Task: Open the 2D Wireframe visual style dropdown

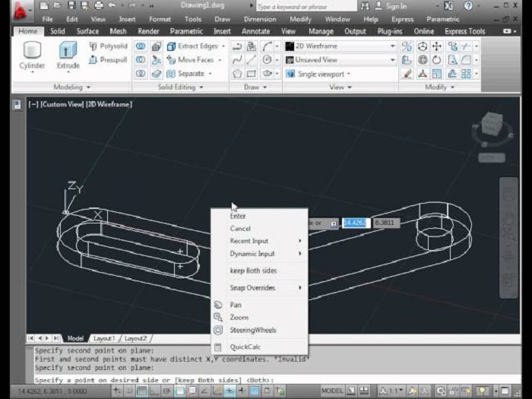Action: pyautogui.click(x=340, y=46)
